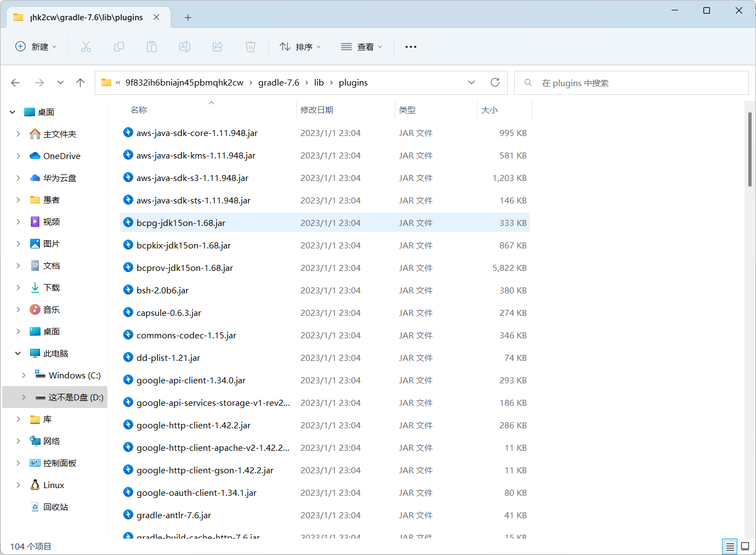Open the 排序 sort dropdown
The height and width of the screenshot is (555, 756).
[x=300, y=47]
